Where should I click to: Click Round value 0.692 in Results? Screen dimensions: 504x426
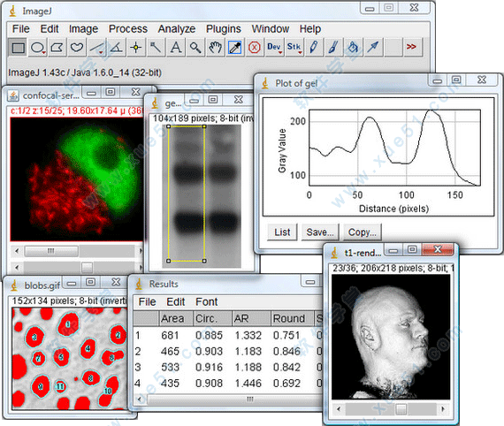pyautogui.click(x=286, y=384)
